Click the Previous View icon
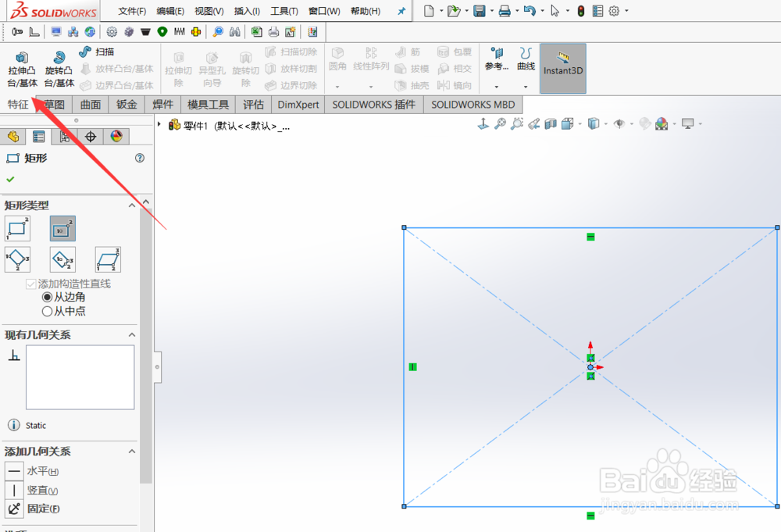Viewport: 781px width, 532px height. 534,123
